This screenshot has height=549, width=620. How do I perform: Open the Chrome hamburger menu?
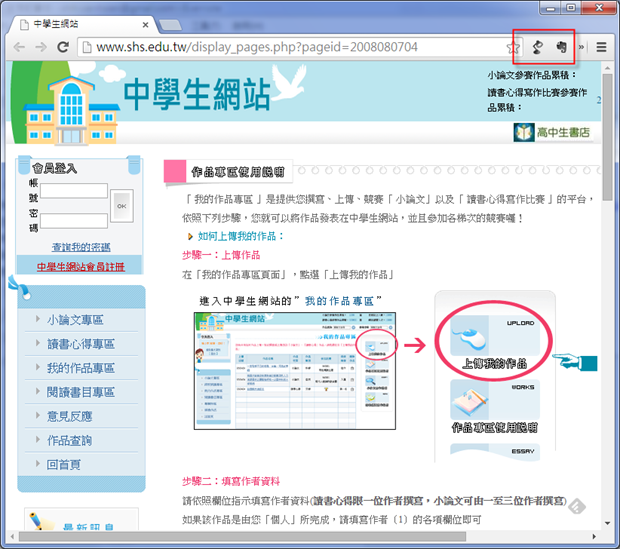point(601,47)
